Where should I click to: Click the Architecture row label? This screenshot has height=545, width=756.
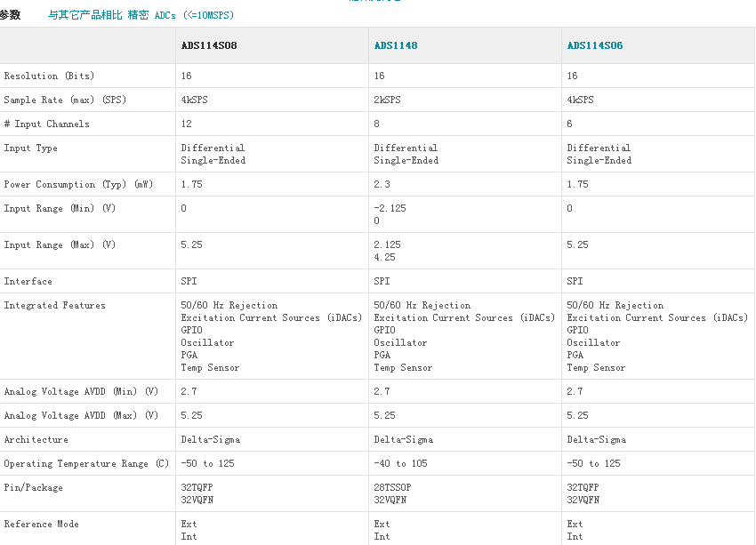click(x=36, y=439)
